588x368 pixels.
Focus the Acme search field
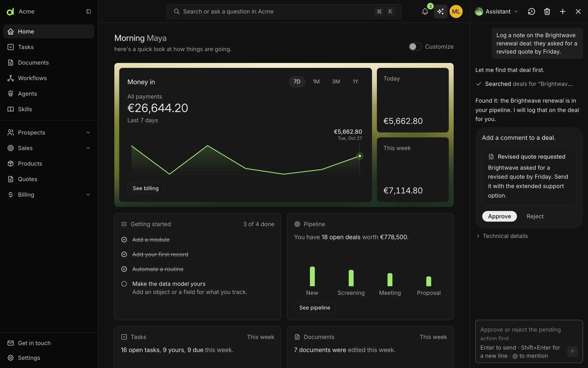(x=284, y=11)
